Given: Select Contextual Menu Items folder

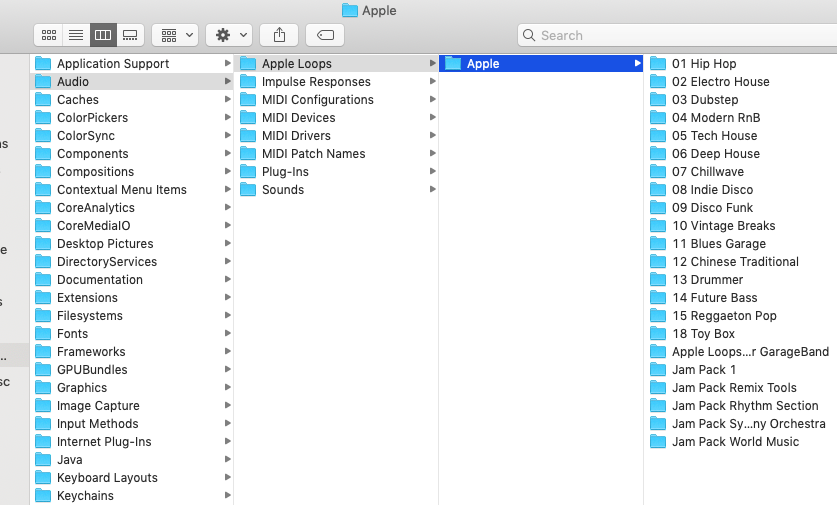Looking at the screenshot, I should click(x=132, y=190).
